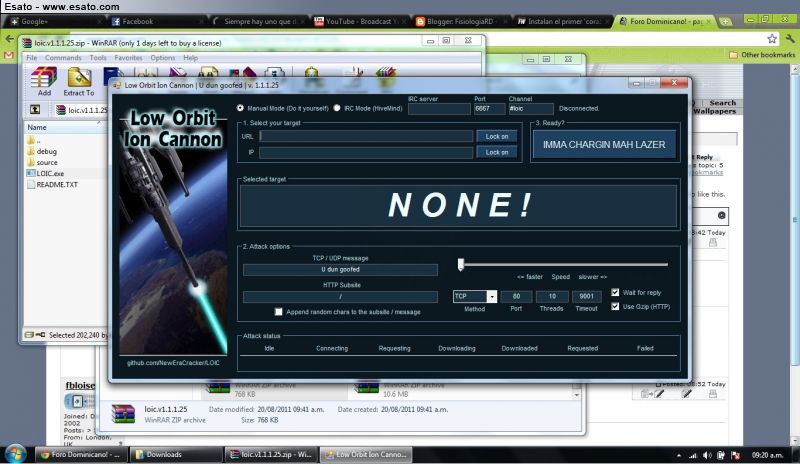Click the forum post print icon below the 8:42 Today post
Viewport: 800px width, 464px height.
click(713, 243)
